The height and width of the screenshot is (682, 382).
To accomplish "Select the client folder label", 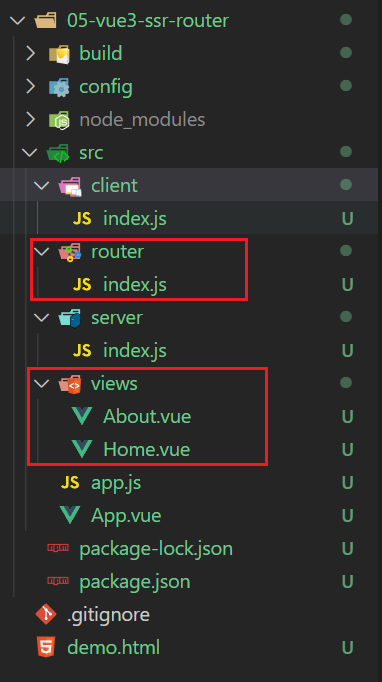I will (114, 186).
